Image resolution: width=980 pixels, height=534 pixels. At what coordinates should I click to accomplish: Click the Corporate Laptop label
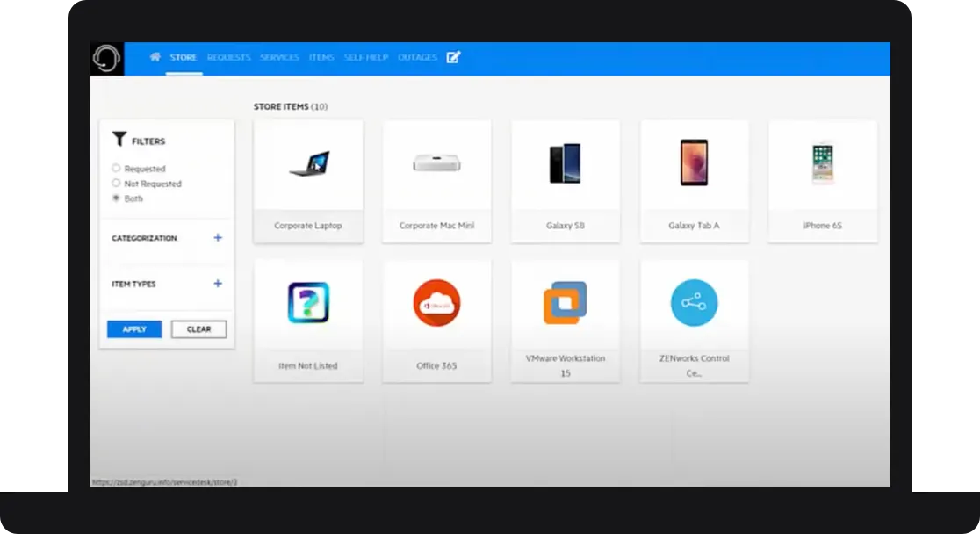tap(308, 226)
